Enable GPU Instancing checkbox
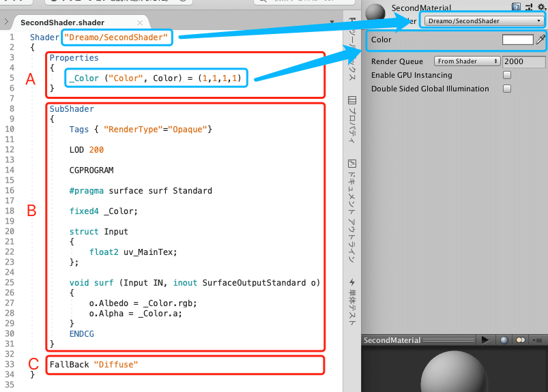Image resolution: width=548 pixels, height=392 pixels. click(507, 75)
